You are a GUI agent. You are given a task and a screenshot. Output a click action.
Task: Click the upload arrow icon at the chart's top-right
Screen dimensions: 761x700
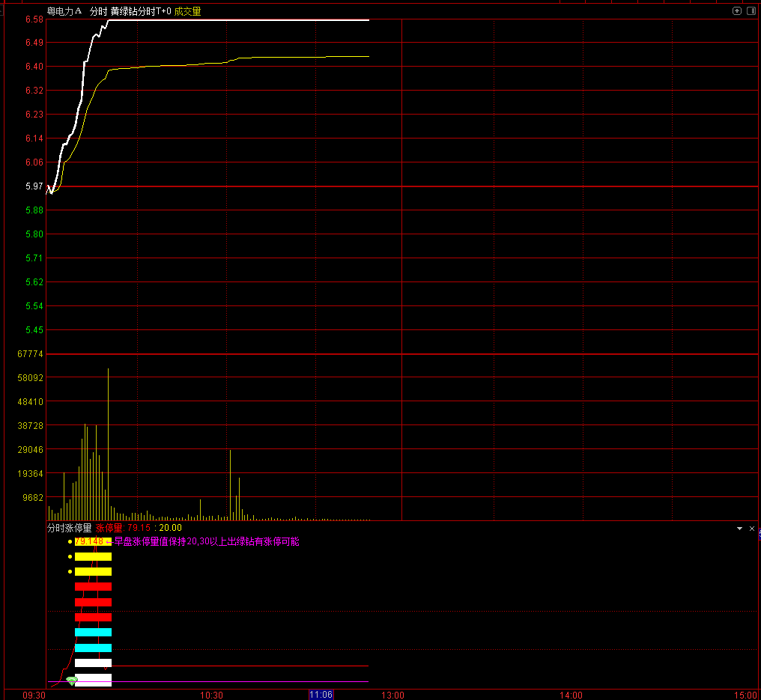(x=737, y=11)
